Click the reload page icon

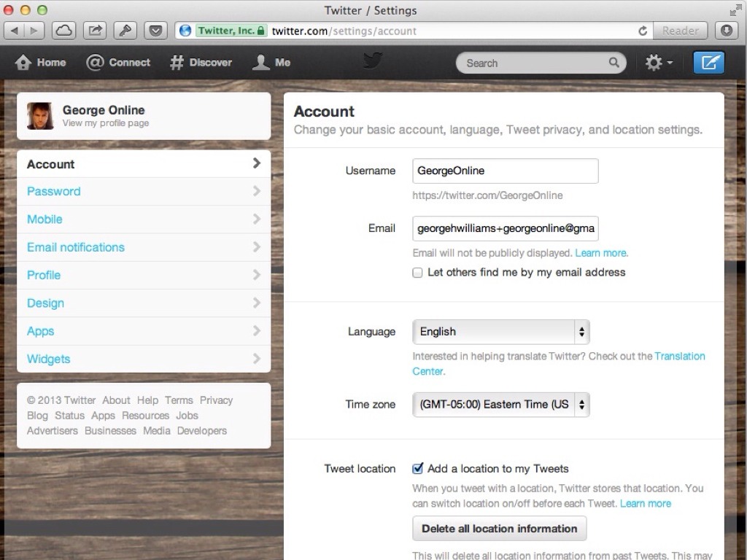pos(642,31)
